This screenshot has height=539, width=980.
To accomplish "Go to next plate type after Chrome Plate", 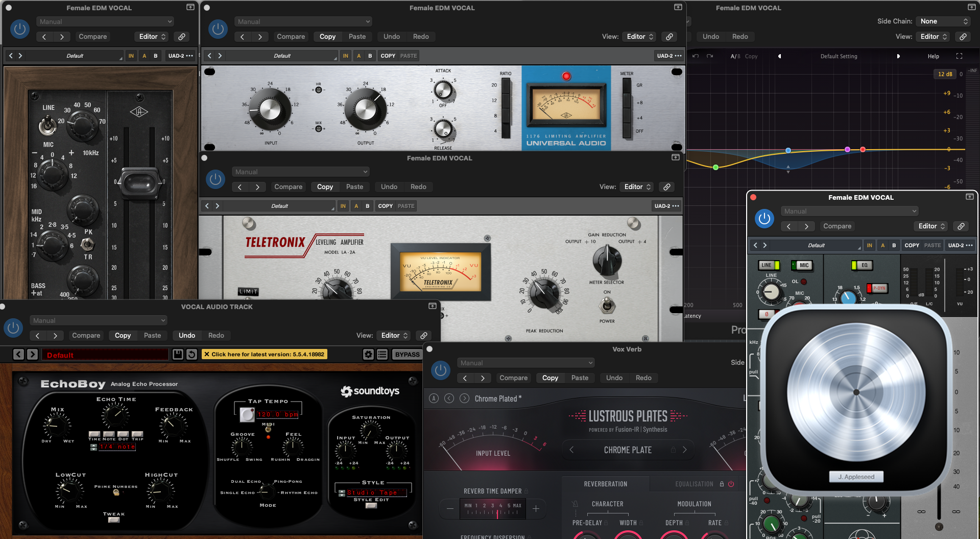I will coord(685,450).
